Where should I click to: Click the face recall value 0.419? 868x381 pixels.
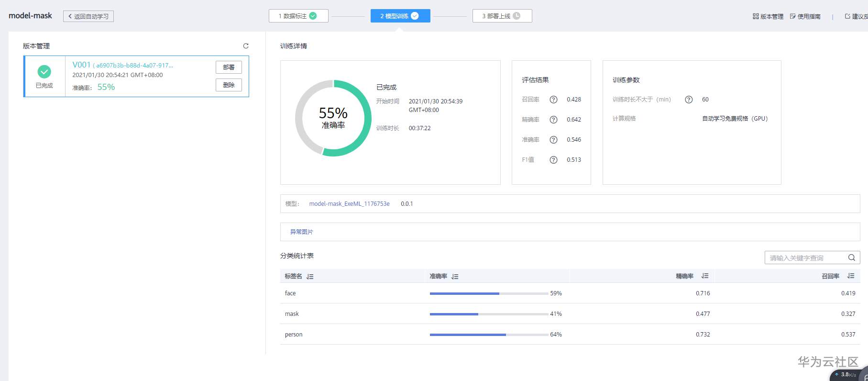(x=848, y=293)
